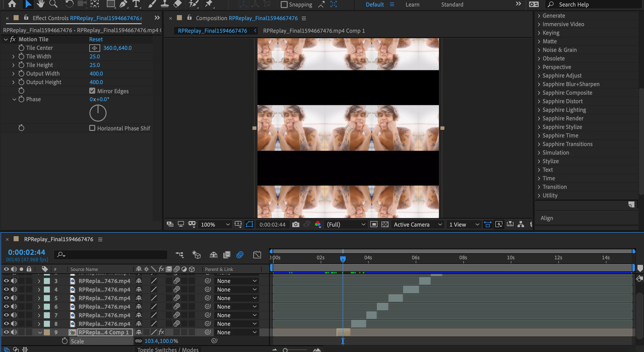Enable motion blur for comp
This screenshot has height=352, width=644.
click(x=240, y=255)
